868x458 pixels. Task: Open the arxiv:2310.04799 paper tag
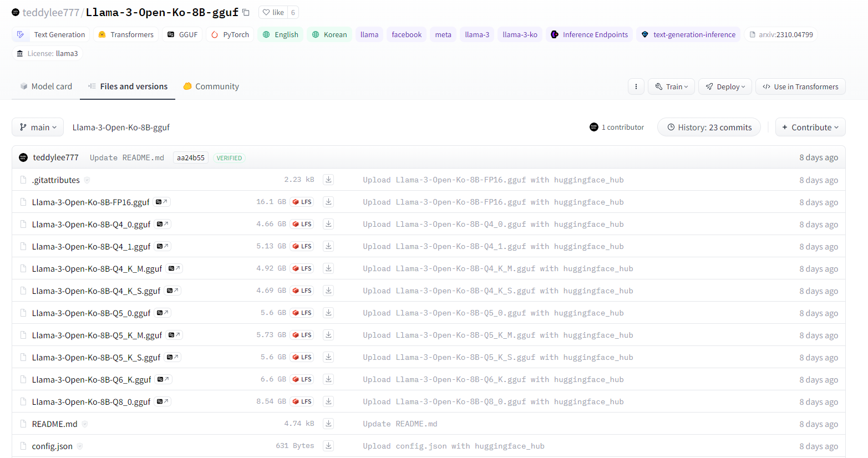(781, 34)
